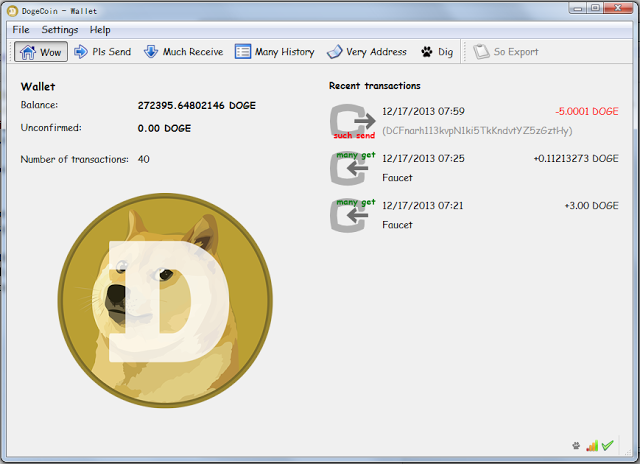The height and width of the screenshot is (464, 640).
Task: Open the Help menu
Action: (100, 30)
